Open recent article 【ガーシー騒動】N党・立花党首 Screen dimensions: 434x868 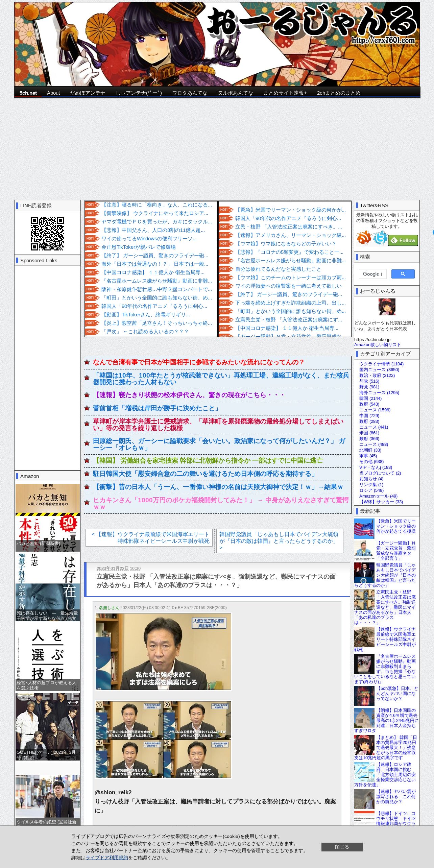pyautogui.click(x=396, y=551)
